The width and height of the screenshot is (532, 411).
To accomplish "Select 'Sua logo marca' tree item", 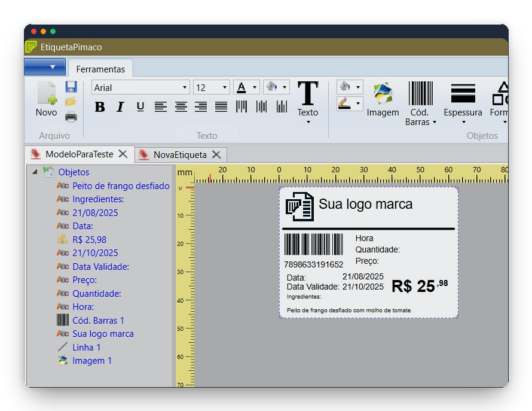I will point(103,334).
